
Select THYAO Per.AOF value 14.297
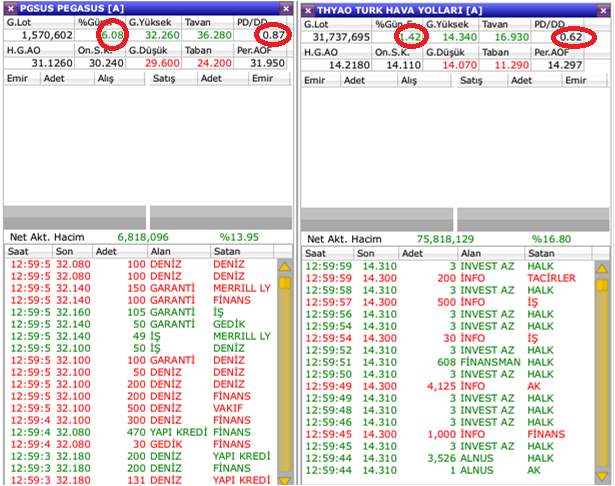(565, 65)
